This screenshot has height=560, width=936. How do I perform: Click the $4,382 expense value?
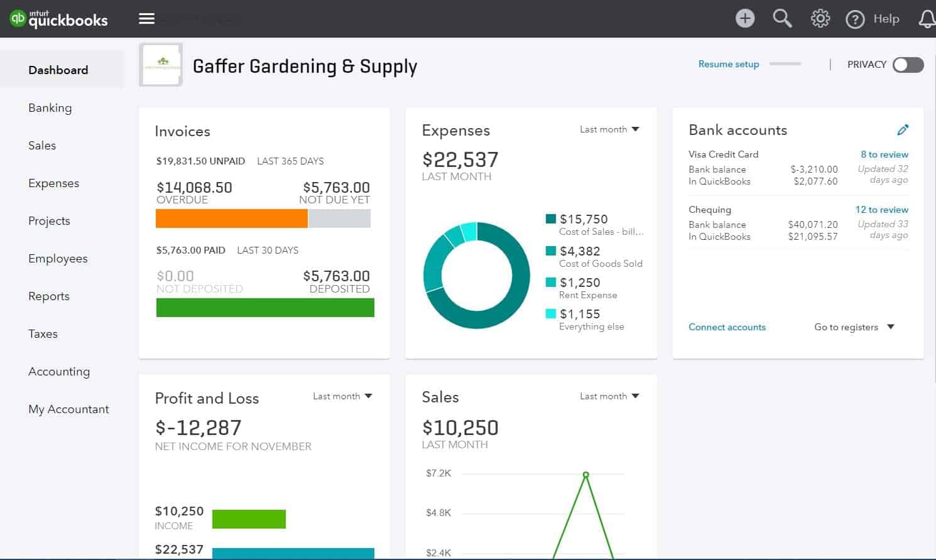(580, 251)
